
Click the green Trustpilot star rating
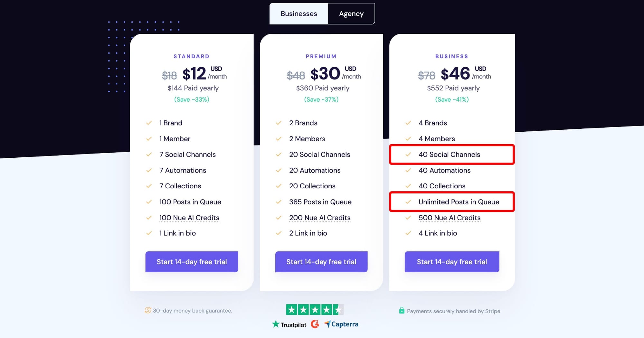click(315, 310)
